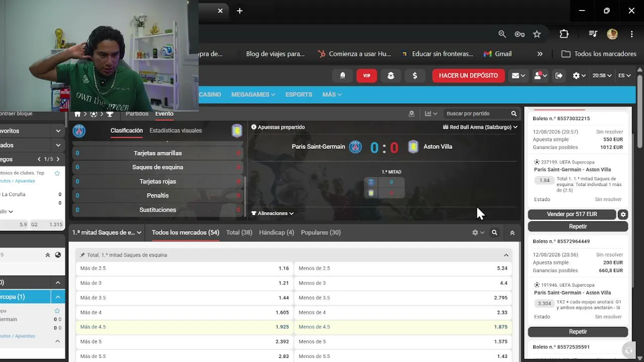
Task: Click Repetir under boleto 85572964449
Action: point(578,332)
